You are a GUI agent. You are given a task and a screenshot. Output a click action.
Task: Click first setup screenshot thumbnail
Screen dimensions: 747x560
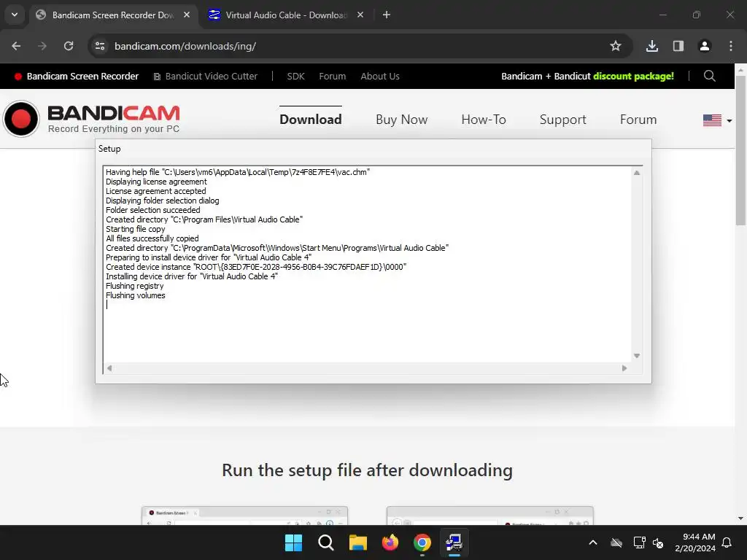tap(245, 516)
